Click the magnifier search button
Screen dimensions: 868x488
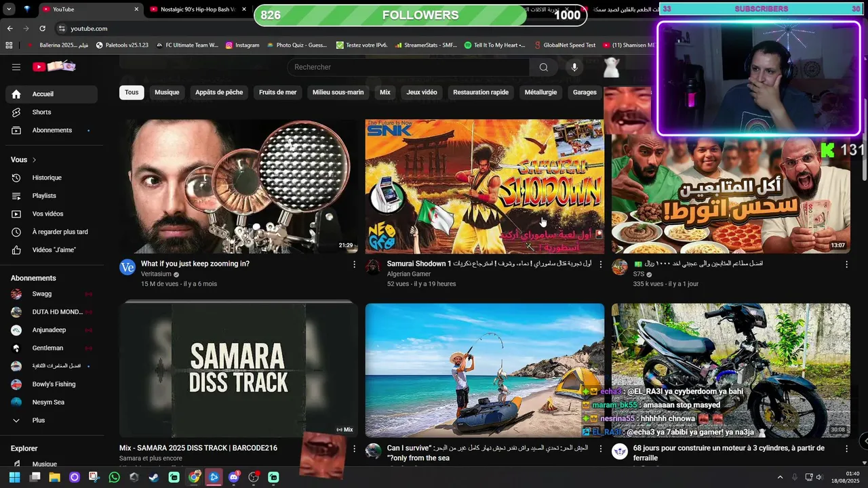click(543, 67)
